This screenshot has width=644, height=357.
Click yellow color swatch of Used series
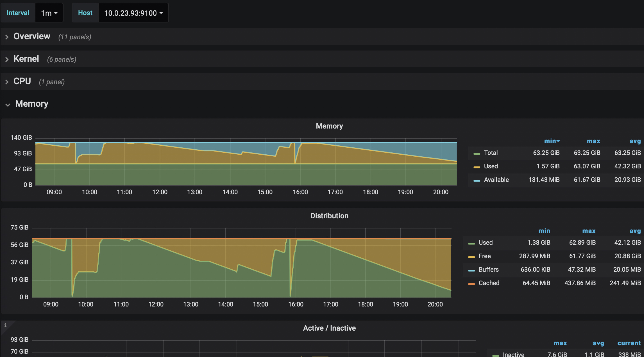point(477,167)
